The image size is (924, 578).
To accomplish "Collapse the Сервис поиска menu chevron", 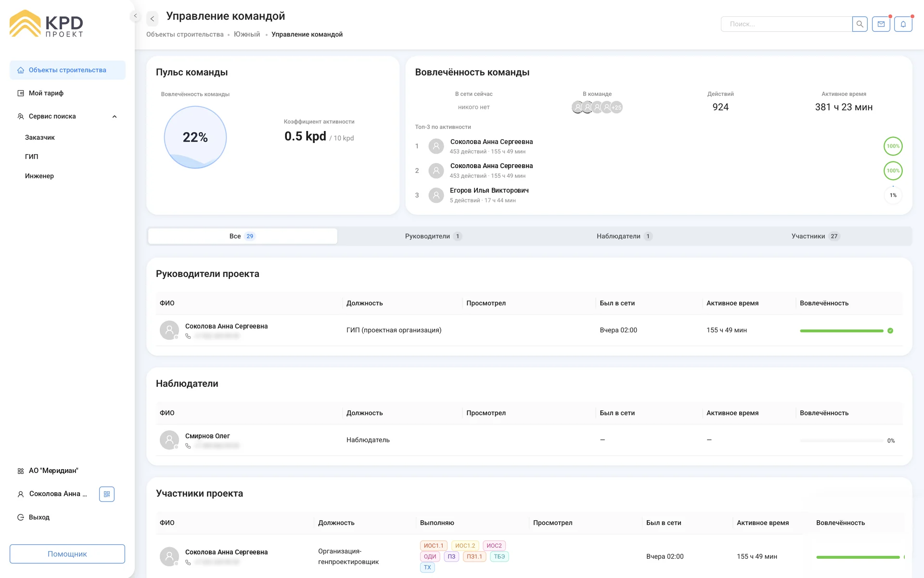I will coord(115,117).
